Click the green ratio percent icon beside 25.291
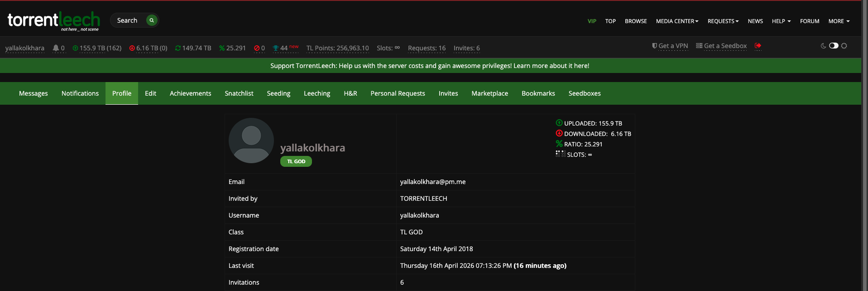 pyautogui.click(x=222, y=48)
